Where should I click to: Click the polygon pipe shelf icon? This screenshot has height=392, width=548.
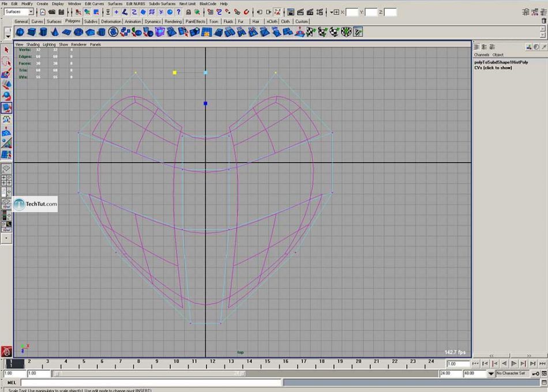pos(102,32)
